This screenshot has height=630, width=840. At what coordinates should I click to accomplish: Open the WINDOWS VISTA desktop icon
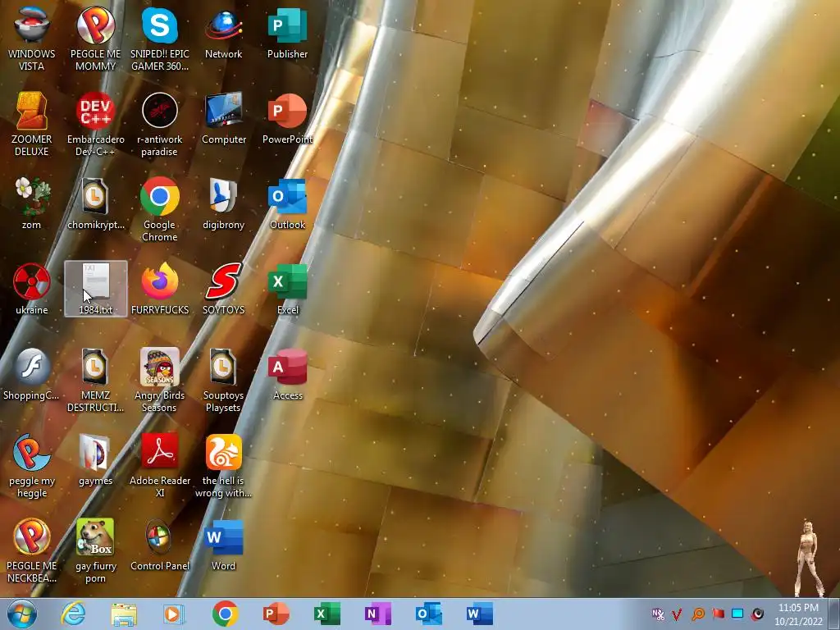coord(32,39)
